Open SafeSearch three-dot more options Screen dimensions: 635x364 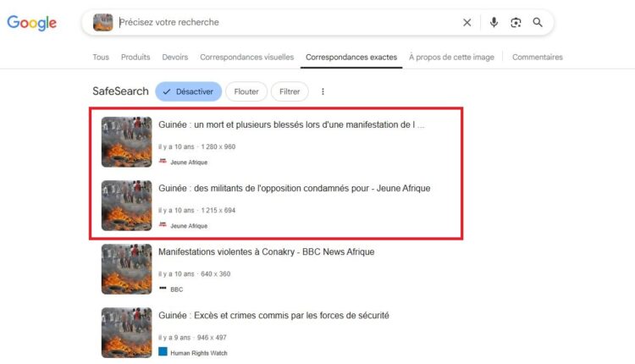(x=323, y=91)
